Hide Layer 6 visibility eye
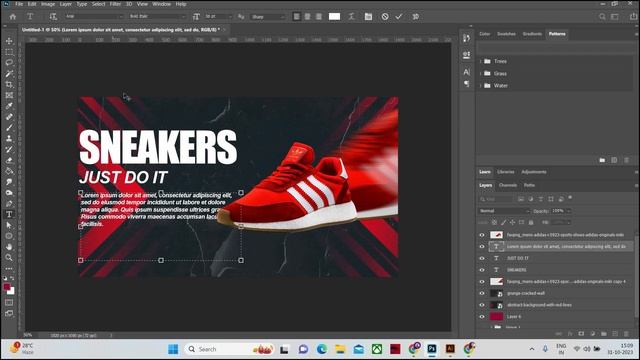This screenshot has width=640, height=360. pos(482,317)
